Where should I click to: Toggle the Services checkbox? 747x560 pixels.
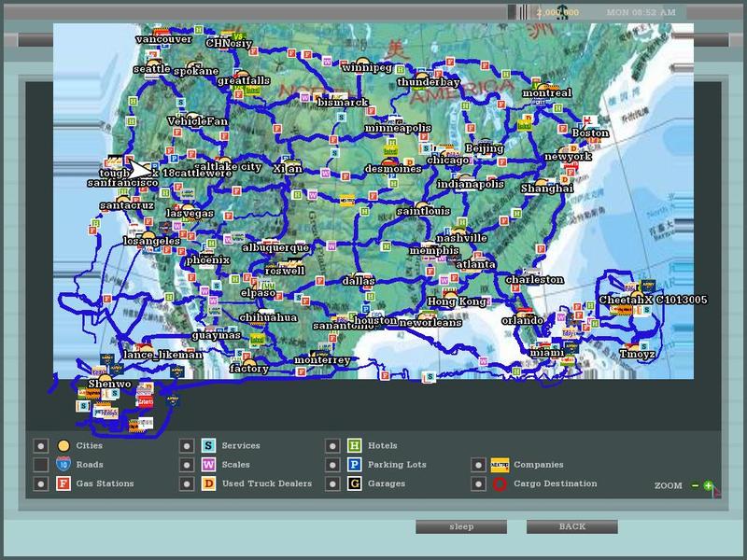coord(187,446)
